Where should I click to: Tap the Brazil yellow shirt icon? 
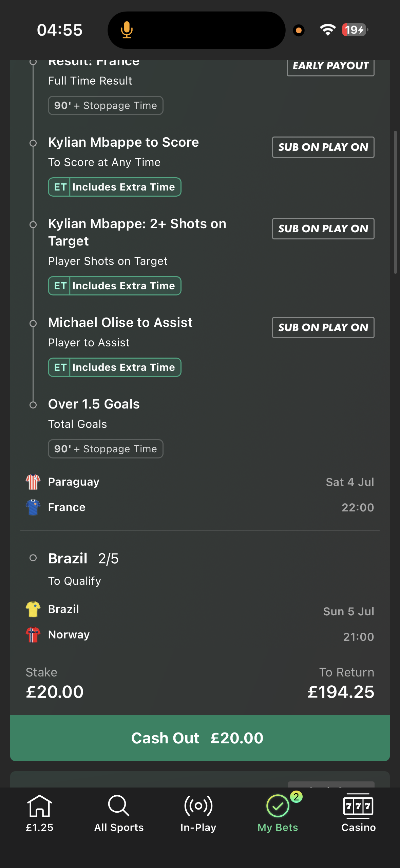coord(33,609)
